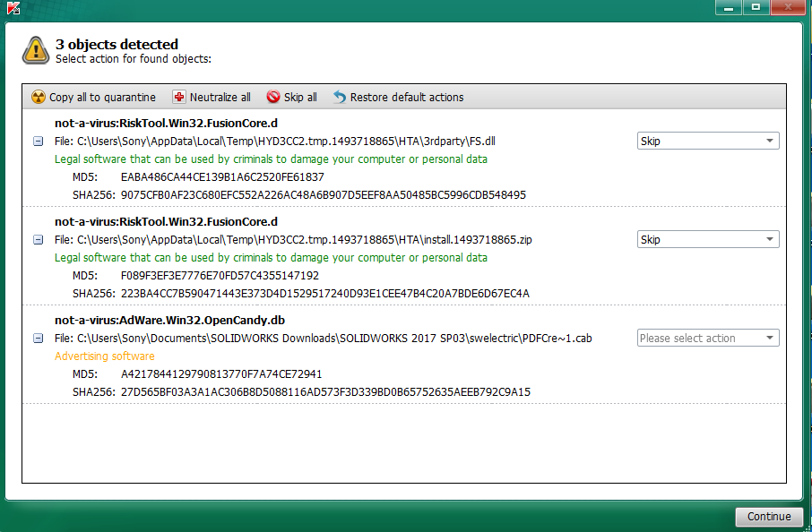Click file path ending in PDFCre~1.cab

324,339
